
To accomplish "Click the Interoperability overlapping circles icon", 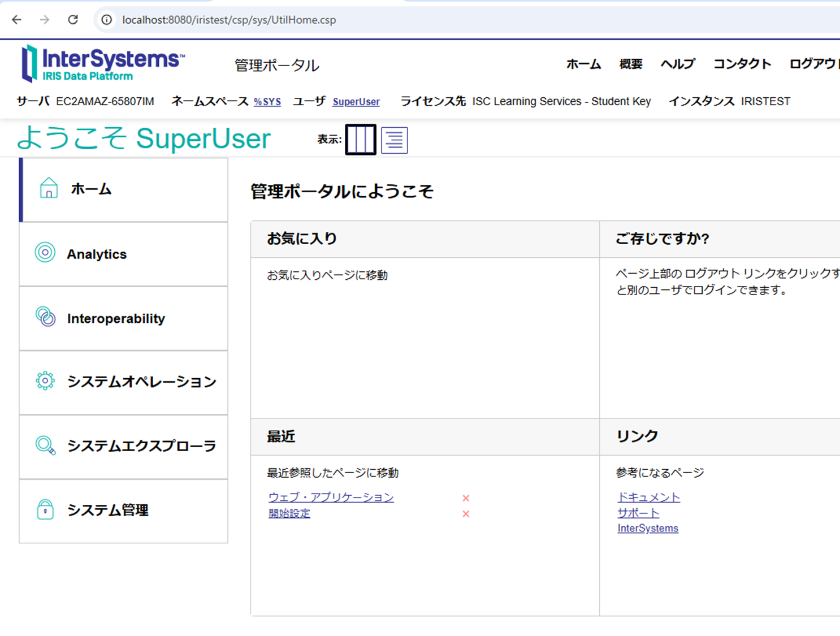I will 46,317.
